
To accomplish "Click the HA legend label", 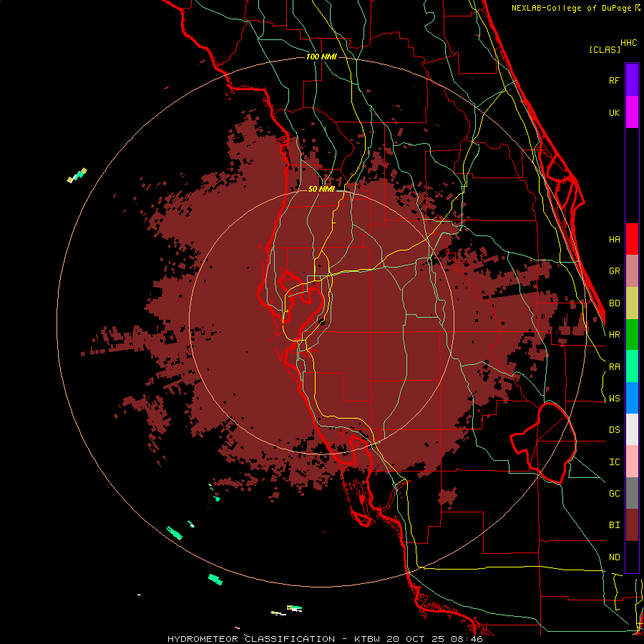I will [x=614, y=239].
